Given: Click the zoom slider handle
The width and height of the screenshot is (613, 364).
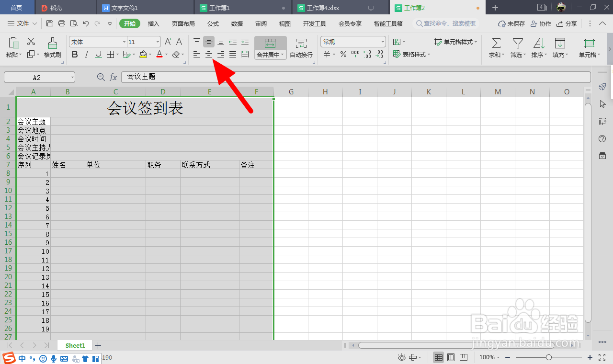Looking at the screenshot, I should [549, 357].
